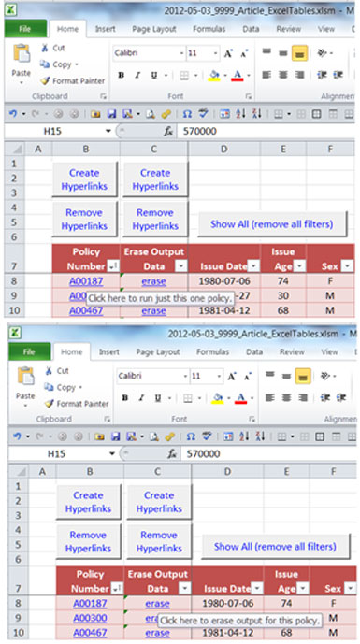Open folder icon in top window quick toolbar
The width and height of the screenshot is (360, 644).
95,114
